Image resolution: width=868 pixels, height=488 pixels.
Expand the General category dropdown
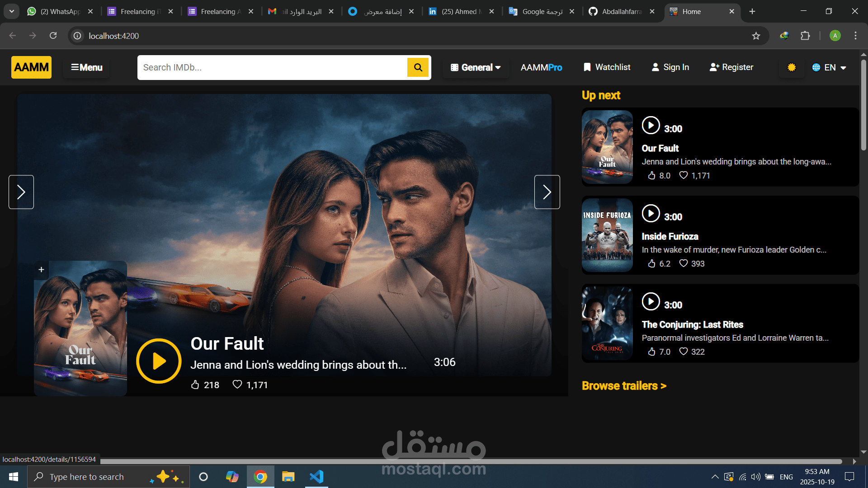tap(476, 67)
